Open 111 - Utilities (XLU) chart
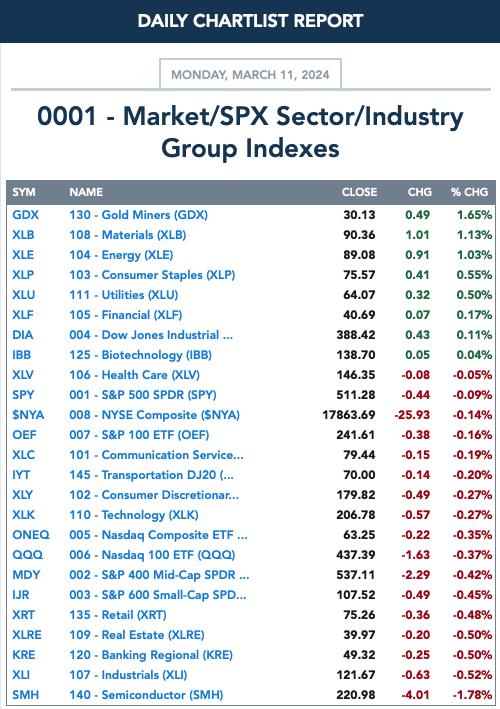 point(123,295)
